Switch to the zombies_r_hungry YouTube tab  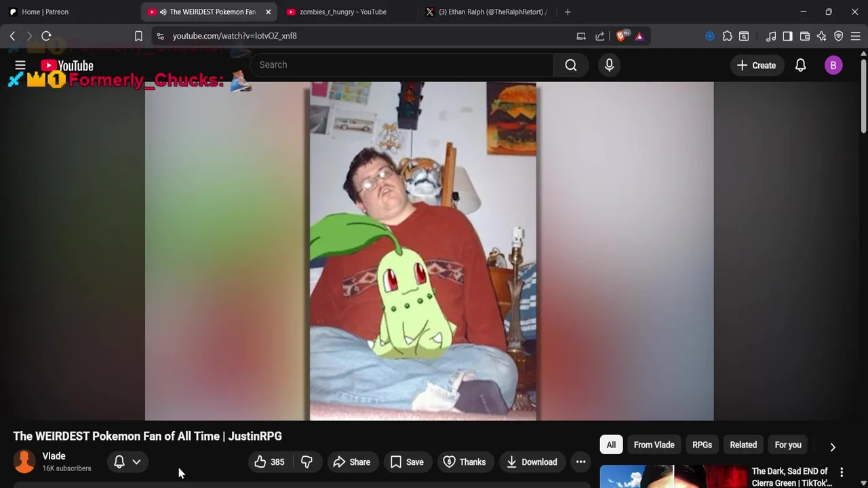click(x=344, y=12)
